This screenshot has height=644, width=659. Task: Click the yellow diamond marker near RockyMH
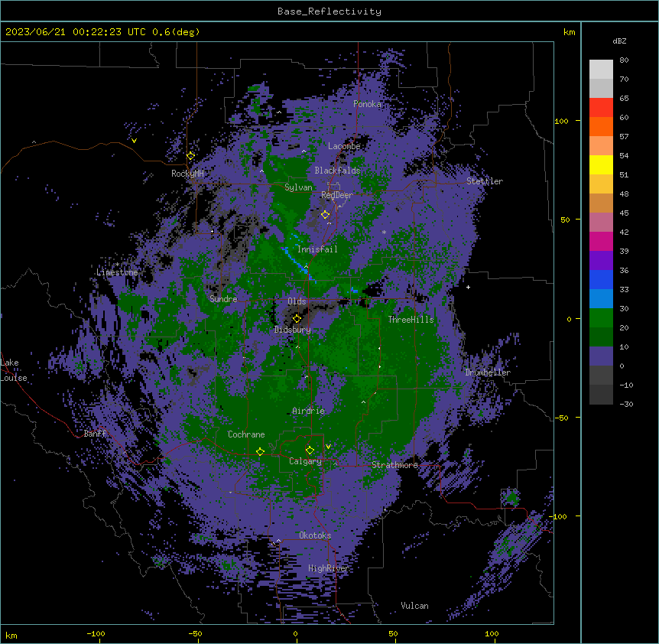[190, 155]
